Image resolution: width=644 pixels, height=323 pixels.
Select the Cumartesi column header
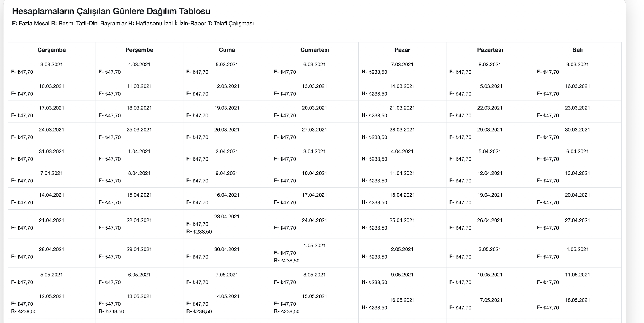[x=314, y=50]
